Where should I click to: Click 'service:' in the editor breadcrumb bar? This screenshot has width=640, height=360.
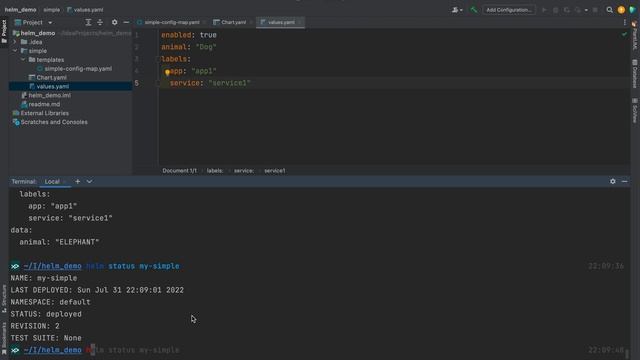[244, 171]
